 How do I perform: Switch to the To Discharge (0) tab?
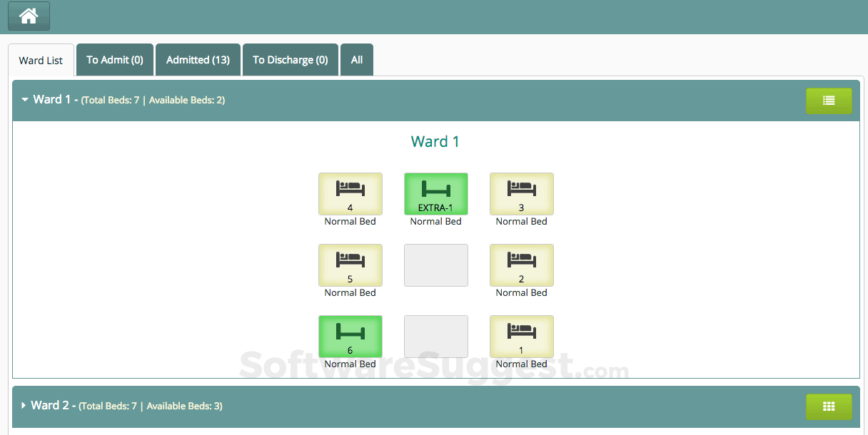pyautogui.click(x=290, y=60)
